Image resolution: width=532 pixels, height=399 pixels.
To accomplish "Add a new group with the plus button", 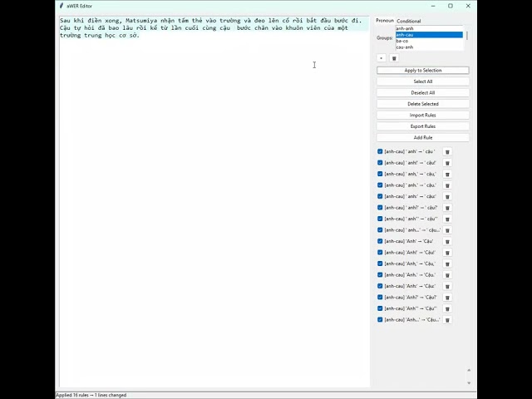I will tap(382, 58).
